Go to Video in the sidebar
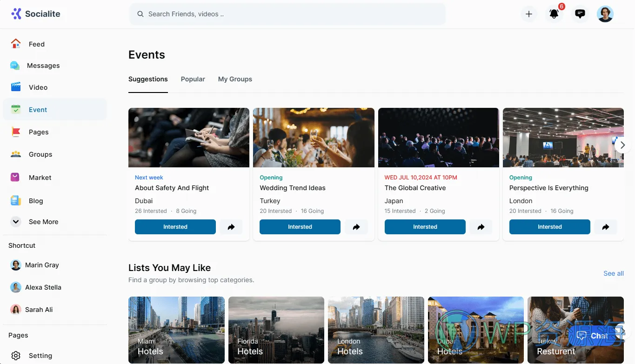 tap(38, 87)
